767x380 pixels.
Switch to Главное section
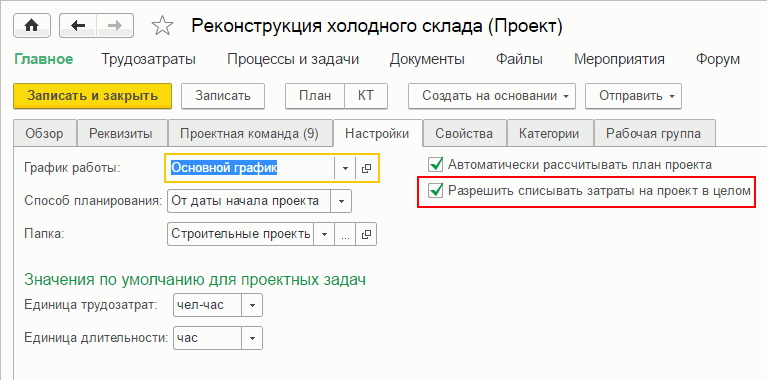click(x=44, y=60)
